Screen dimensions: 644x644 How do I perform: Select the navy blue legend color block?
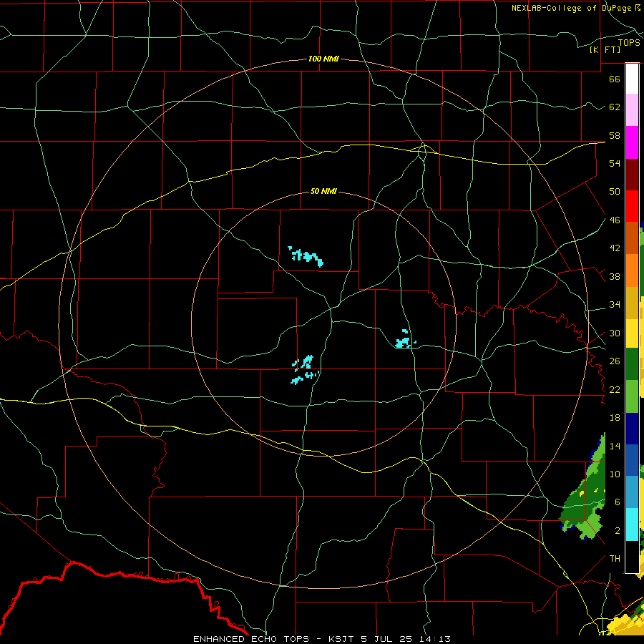click(632, 429)
